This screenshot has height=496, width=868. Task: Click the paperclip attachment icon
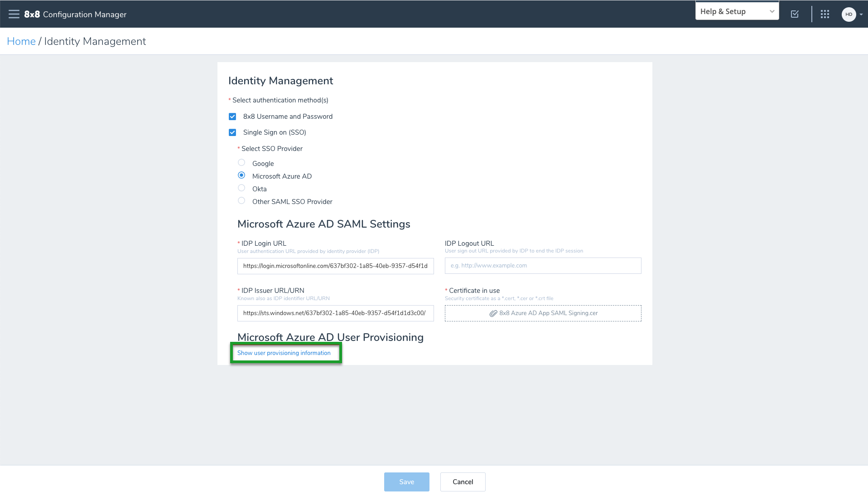point(493,313)
